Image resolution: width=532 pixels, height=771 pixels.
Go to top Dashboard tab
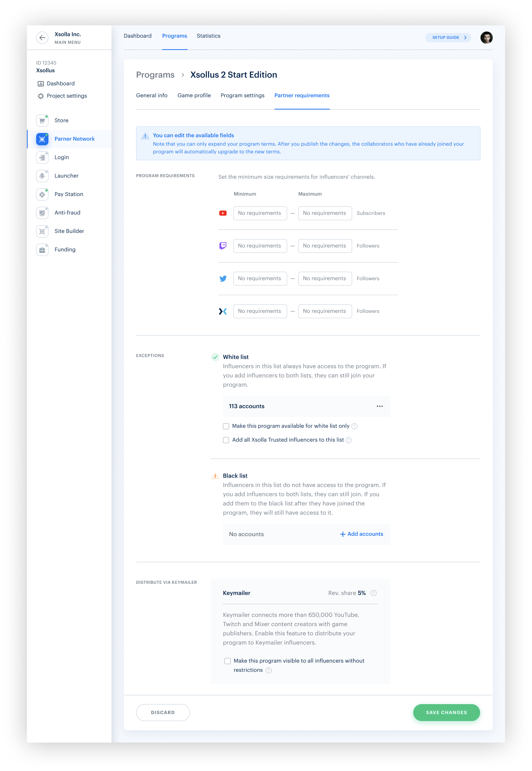(138, 36)
